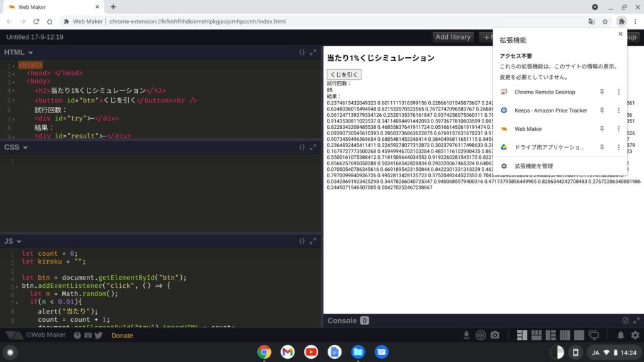Pin Chrome Remote Desktop extension

pos(602,92)
